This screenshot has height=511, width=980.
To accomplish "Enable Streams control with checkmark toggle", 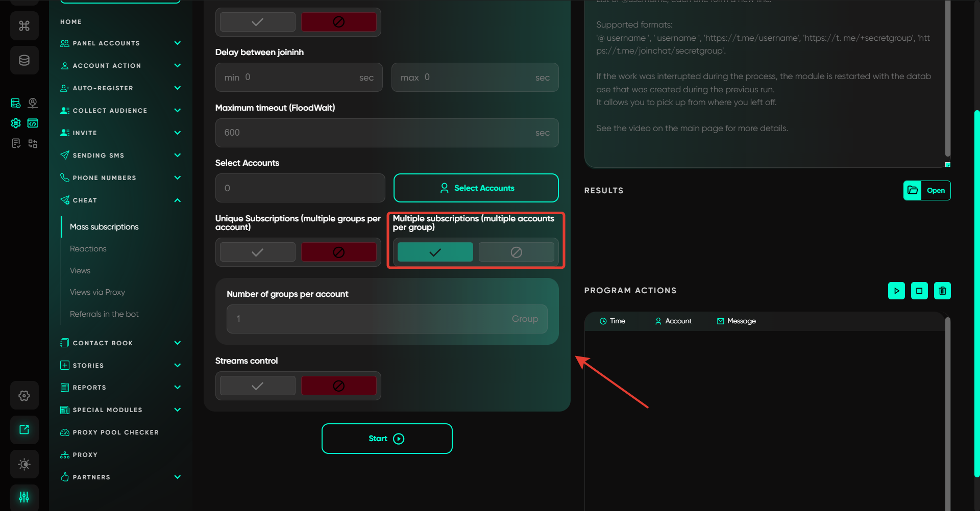I will tap(258, 386).
